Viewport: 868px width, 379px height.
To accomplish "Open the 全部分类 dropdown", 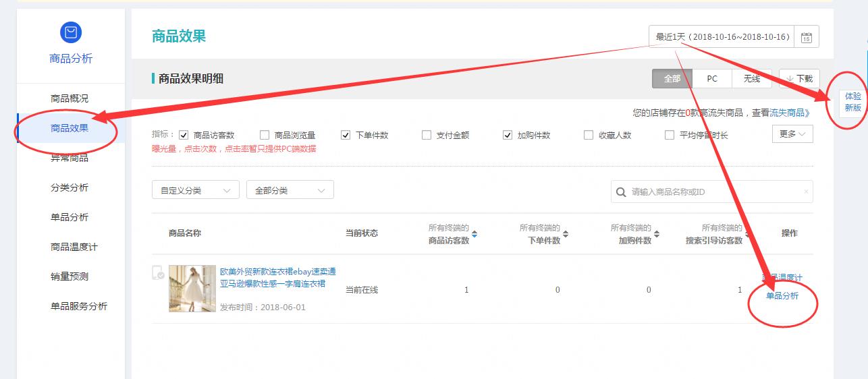I will 290,190.
